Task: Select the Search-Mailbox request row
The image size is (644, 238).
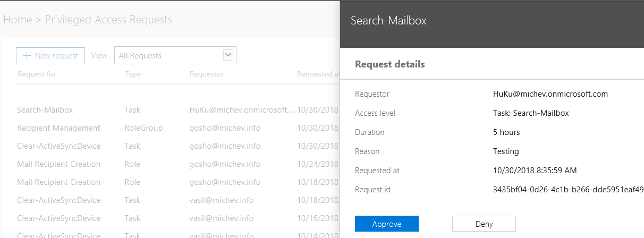Action: coord(45,110)
